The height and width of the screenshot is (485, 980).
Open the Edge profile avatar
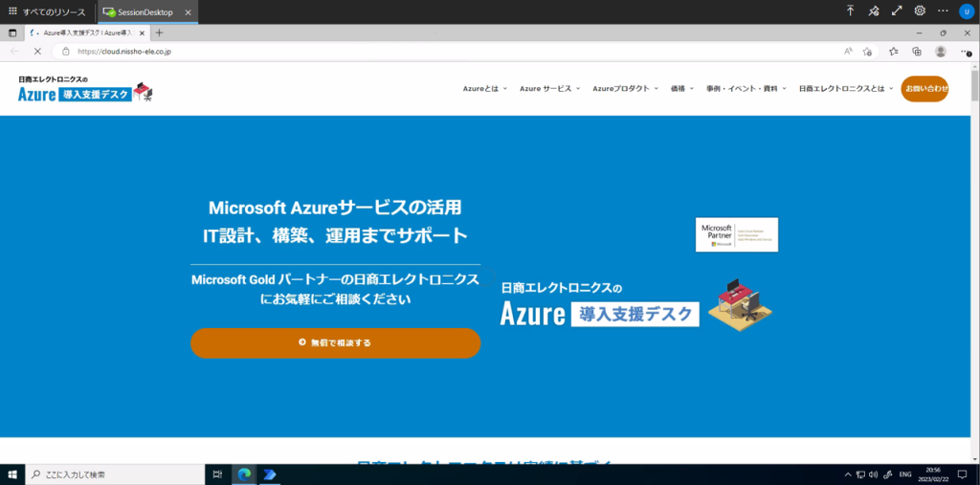941,52
